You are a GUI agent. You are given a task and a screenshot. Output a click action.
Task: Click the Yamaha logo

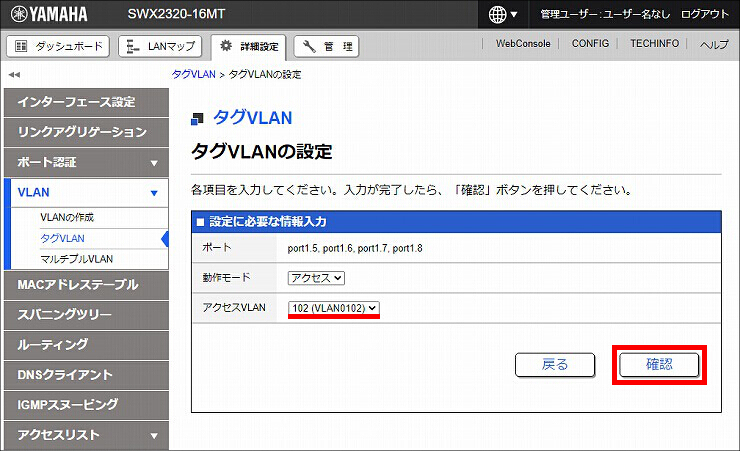tap(49, 14)
